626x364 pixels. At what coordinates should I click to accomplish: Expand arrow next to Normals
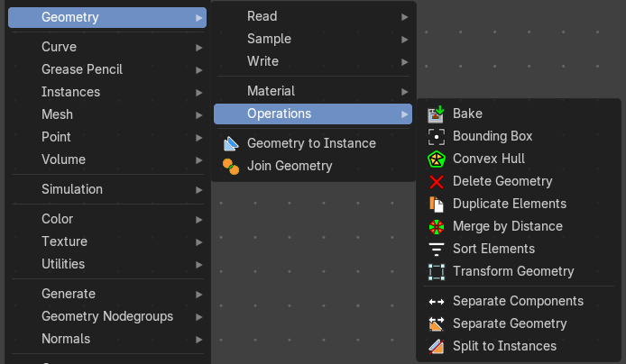point(198,340)
